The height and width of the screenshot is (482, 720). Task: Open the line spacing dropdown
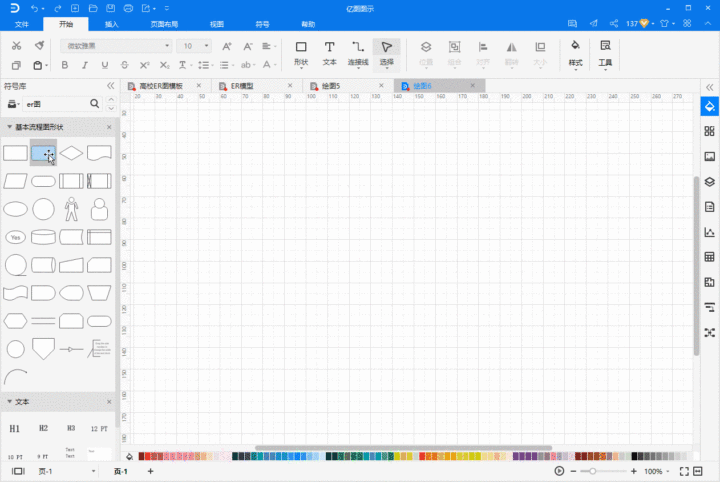[x=206, y=65]
